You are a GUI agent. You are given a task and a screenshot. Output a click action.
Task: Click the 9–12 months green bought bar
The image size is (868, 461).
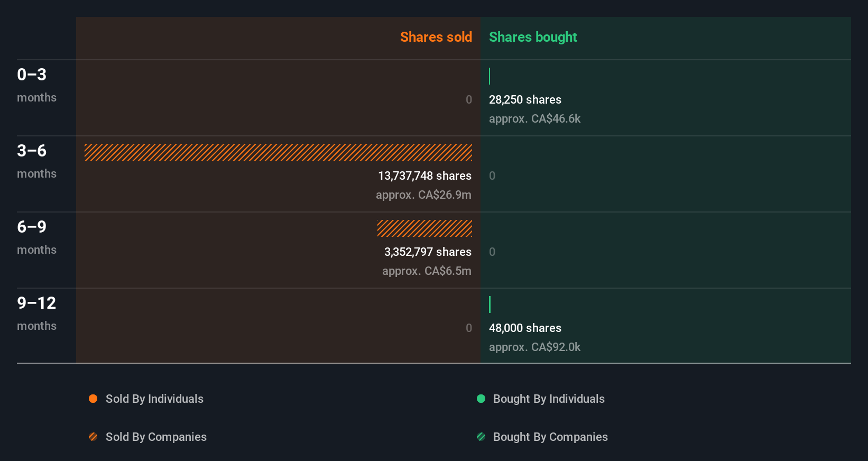tap(490, 305)
